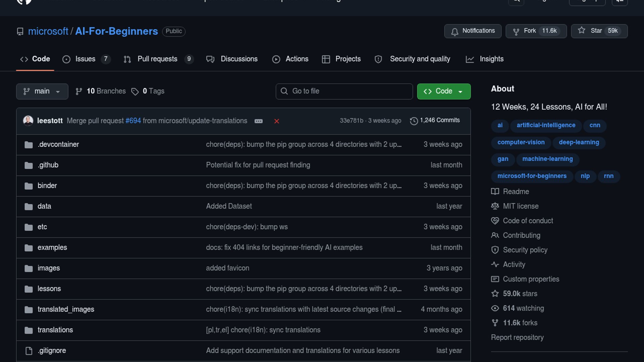Viewport: 644px width, 362px height.
Task: Open the Discussions tab
Action: click(x=232, y=59)
